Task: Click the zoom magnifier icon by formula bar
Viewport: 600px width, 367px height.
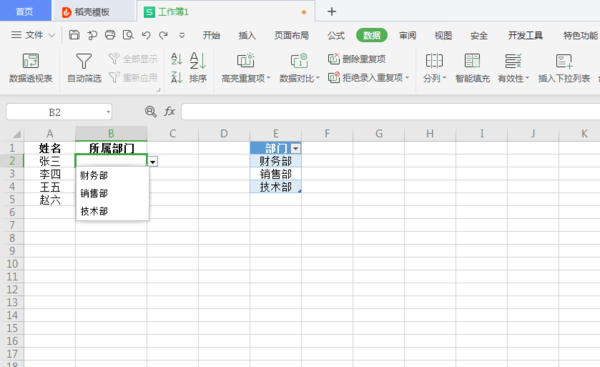Action: (150, 111)
